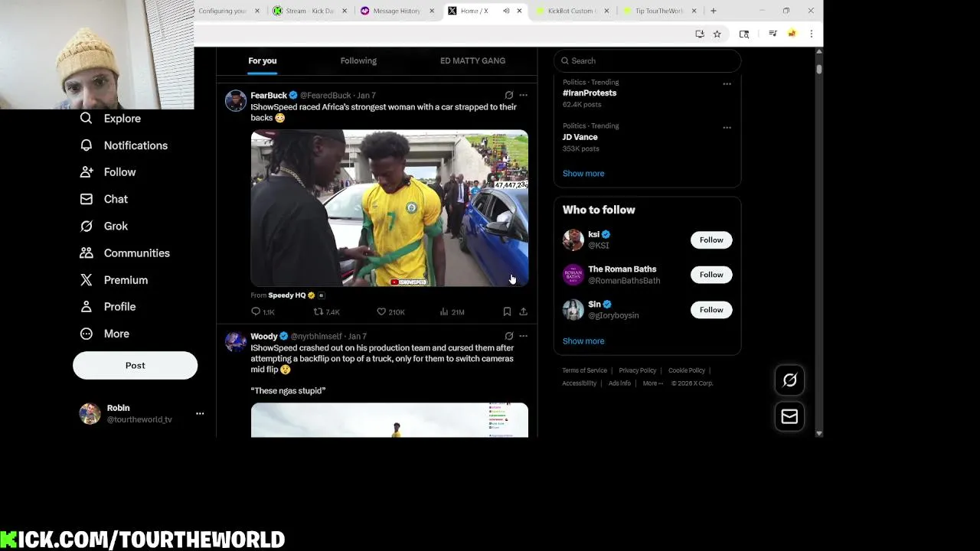Open Privacy Policy link

(x=637, y=370)
